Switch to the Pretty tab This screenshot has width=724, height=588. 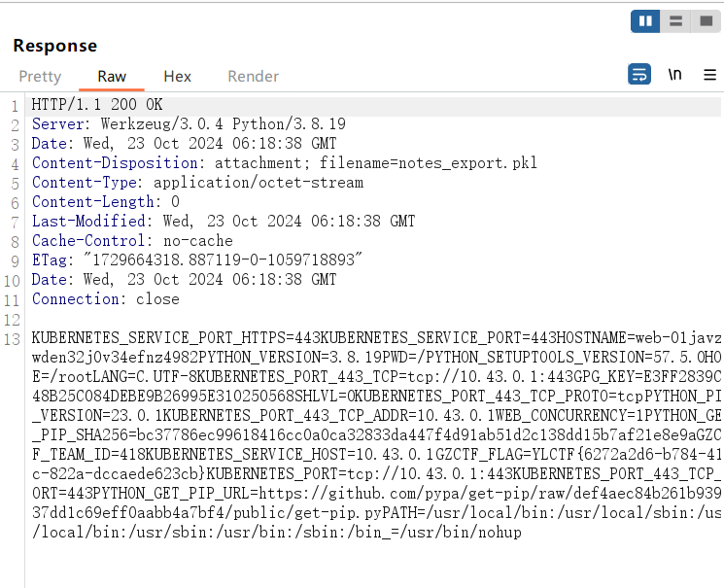pyautogui.click(x=40, y=76)
